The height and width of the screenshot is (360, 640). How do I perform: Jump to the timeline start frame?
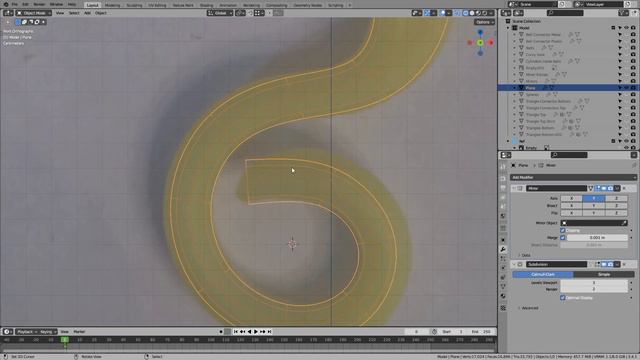(x=236, y=332)
